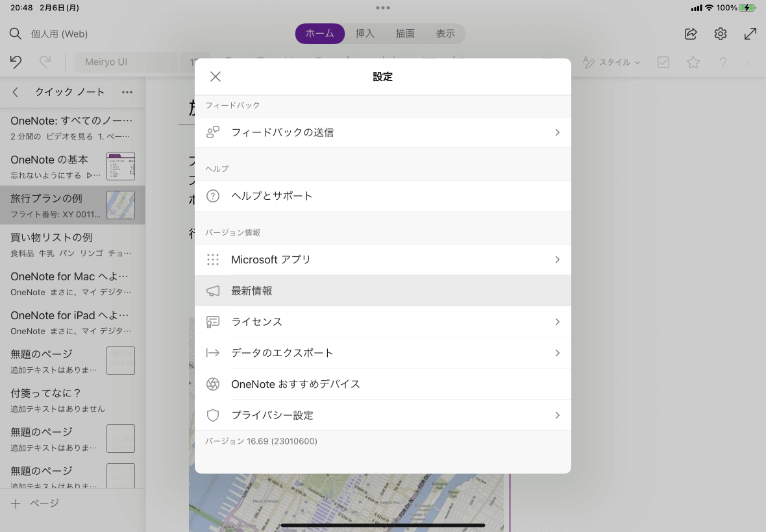Open プライバシー設定

click(382, 415)
